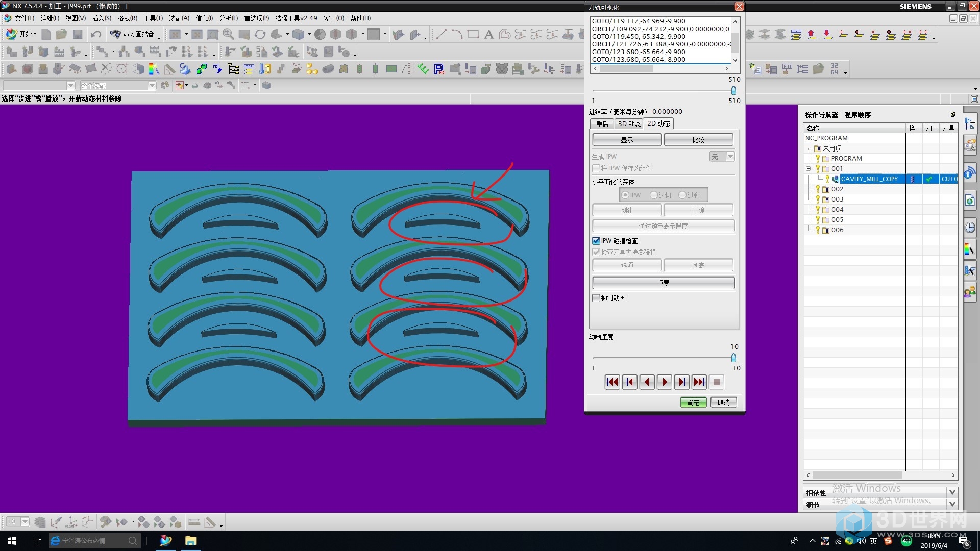Click the PRT export arrow icon
Viewport: 980px width, 551px height.
click(217, 69)
